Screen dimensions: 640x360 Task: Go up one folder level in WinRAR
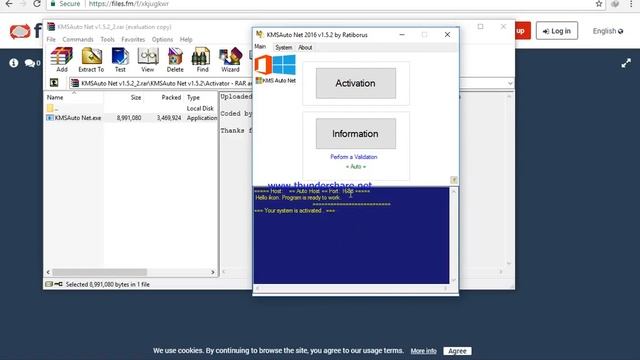pyautogui.click(x=54, y=83)
